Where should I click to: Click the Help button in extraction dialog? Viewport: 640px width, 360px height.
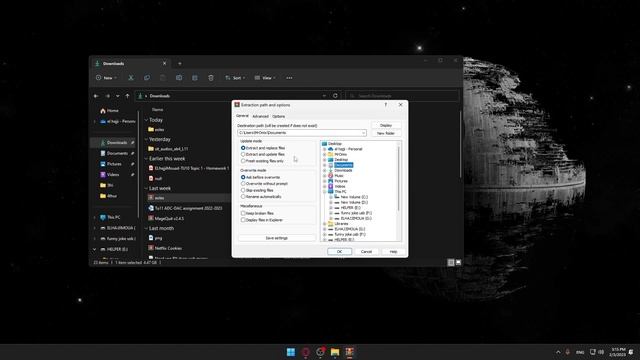(393, 251)
